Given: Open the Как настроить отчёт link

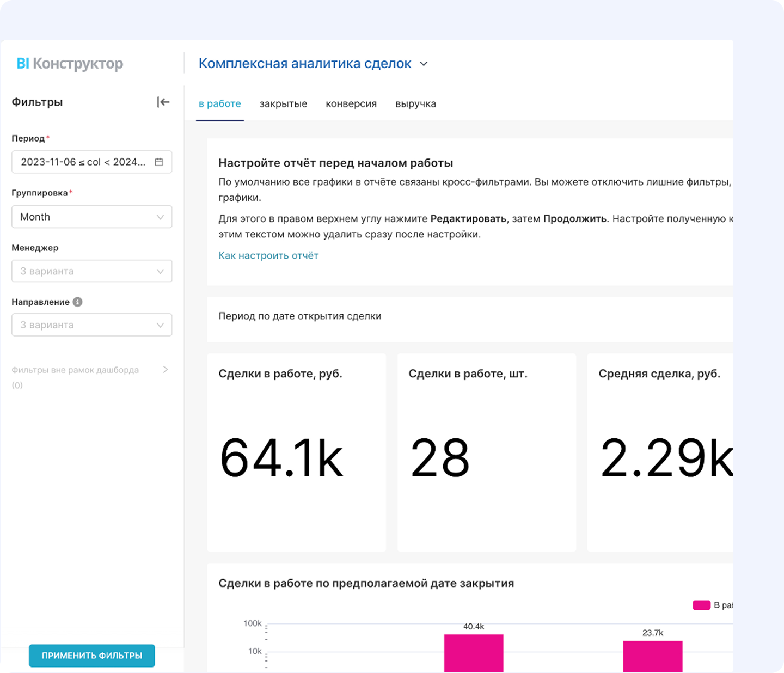Looking at the screenshot, I should click(268, 255).
